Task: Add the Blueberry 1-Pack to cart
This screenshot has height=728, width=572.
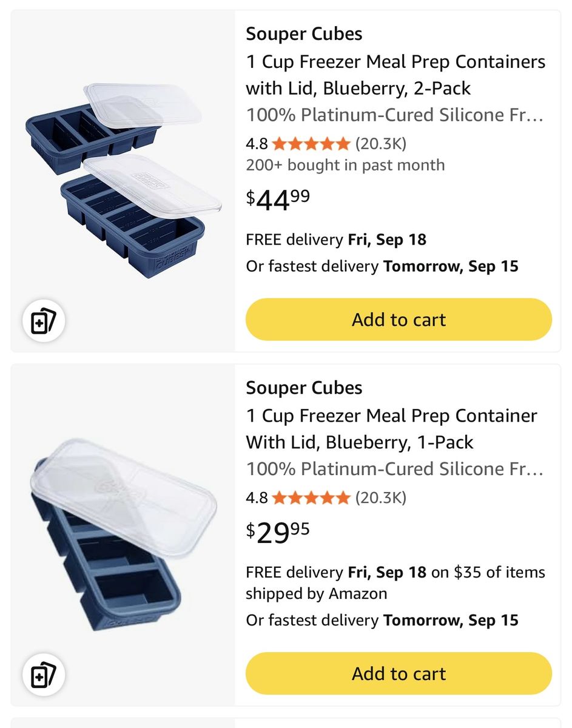Action: point(399,673)
